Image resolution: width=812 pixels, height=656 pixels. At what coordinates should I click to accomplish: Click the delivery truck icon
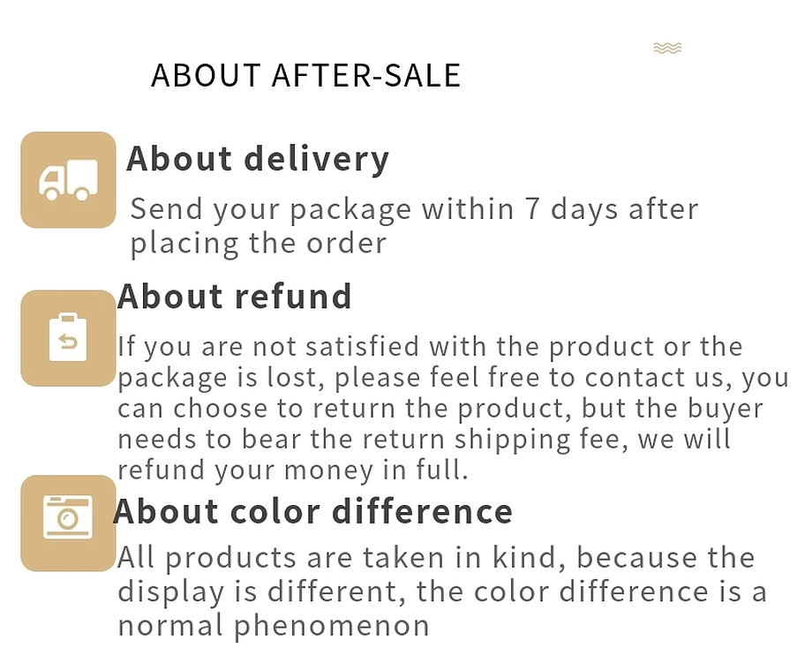[x=68, y=180]
